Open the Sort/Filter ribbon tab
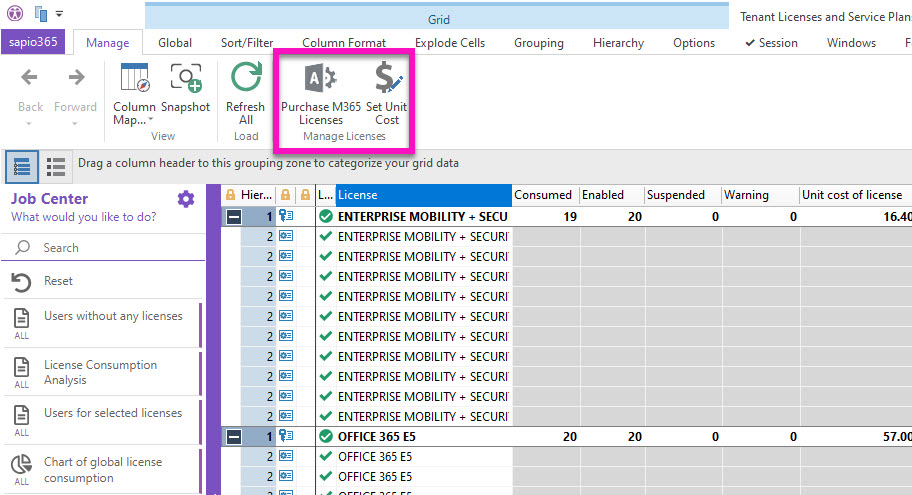The image size is (912, 495). point(247,42)
